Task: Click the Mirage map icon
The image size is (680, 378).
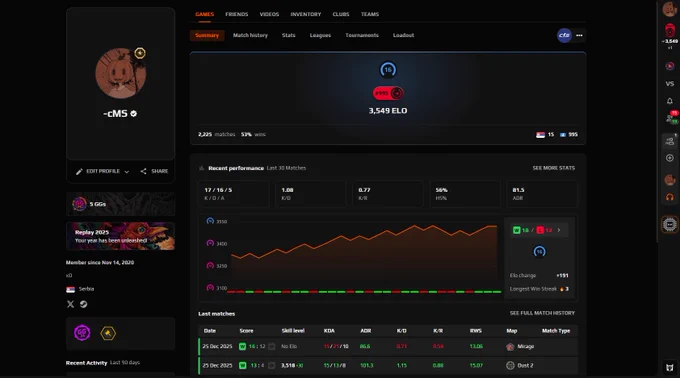Action: (x=510, y=346)
